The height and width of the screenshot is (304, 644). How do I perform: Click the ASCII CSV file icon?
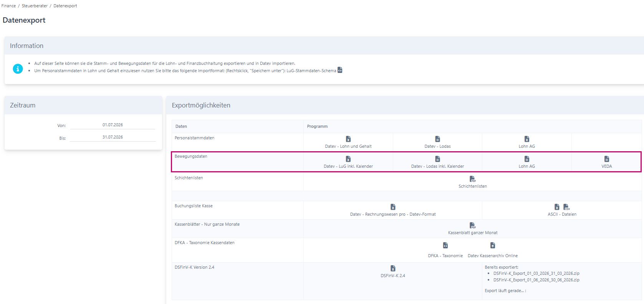point(566,207)
